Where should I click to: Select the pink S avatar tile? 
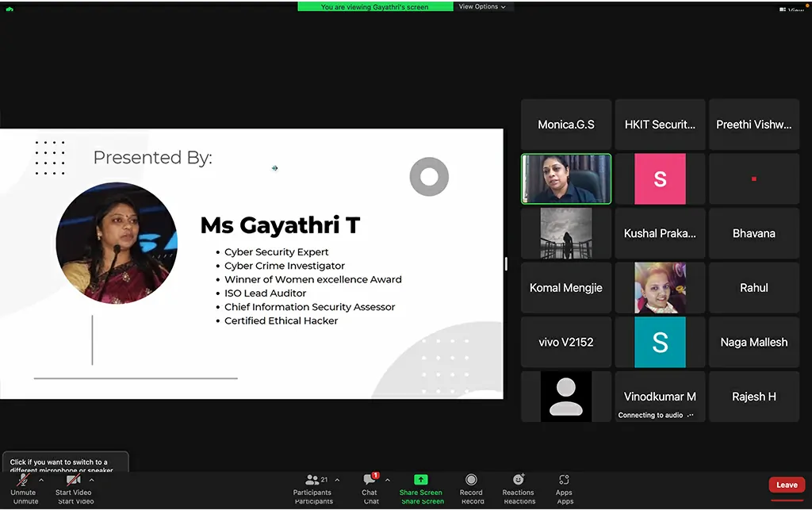click(x=660, y=178)
